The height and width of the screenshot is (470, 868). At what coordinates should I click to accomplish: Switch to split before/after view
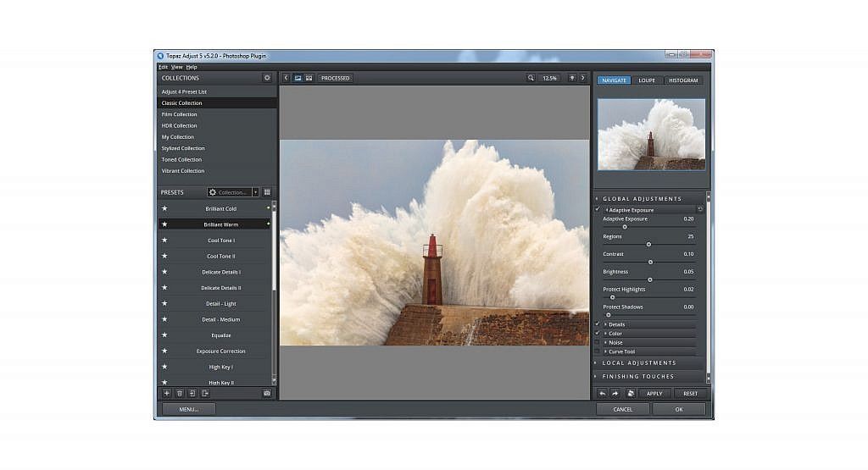click(309, 78)
